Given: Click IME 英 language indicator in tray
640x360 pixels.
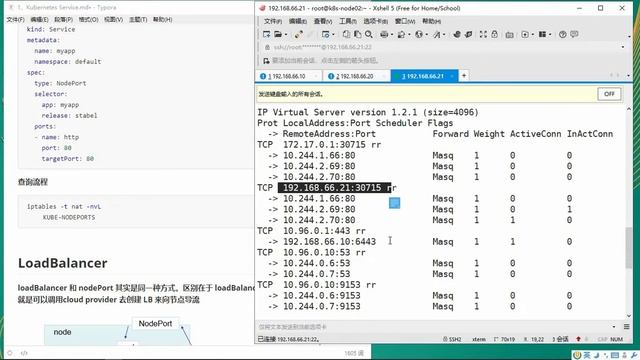Looking at the screenshot, I should (x=587, y=356).
